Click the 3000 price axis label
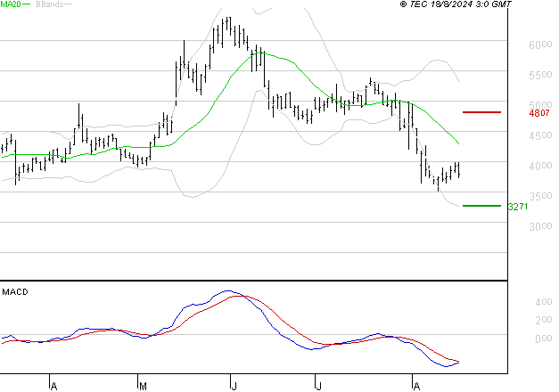Image resolution: width=559 pixels, height=392 pixels. [x=540, y=226]
